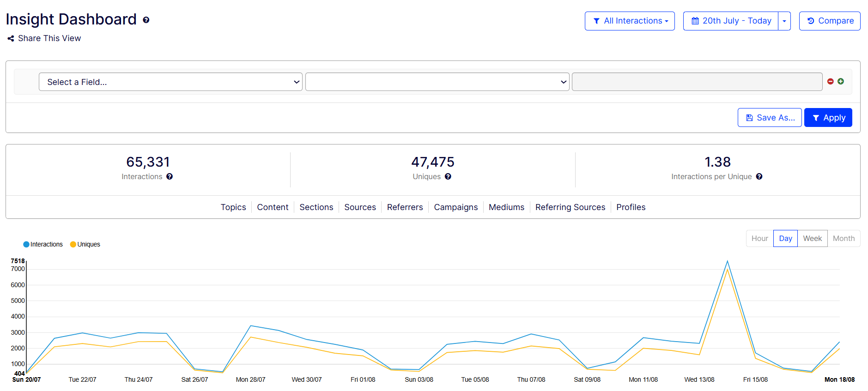Click help icon next to Uniques metric
Viewport: 868px width, 391px height.
click(x=448, y=176)
